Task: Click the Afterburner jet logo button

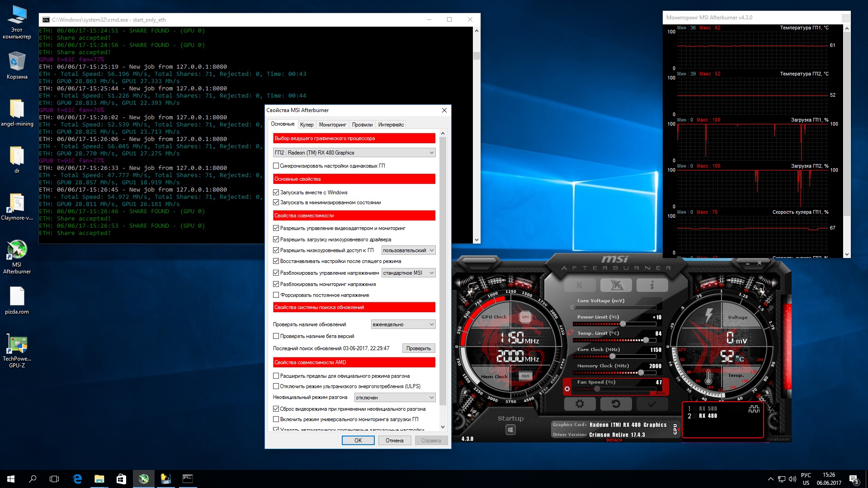Action: pyautogui.click(x=616, y=285)
